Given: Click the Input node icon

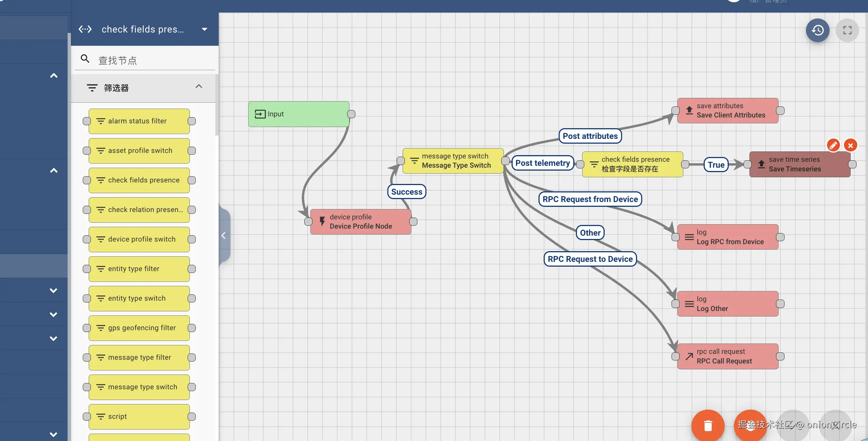Looking at the screenshot, I should click(x=260, y=114).
